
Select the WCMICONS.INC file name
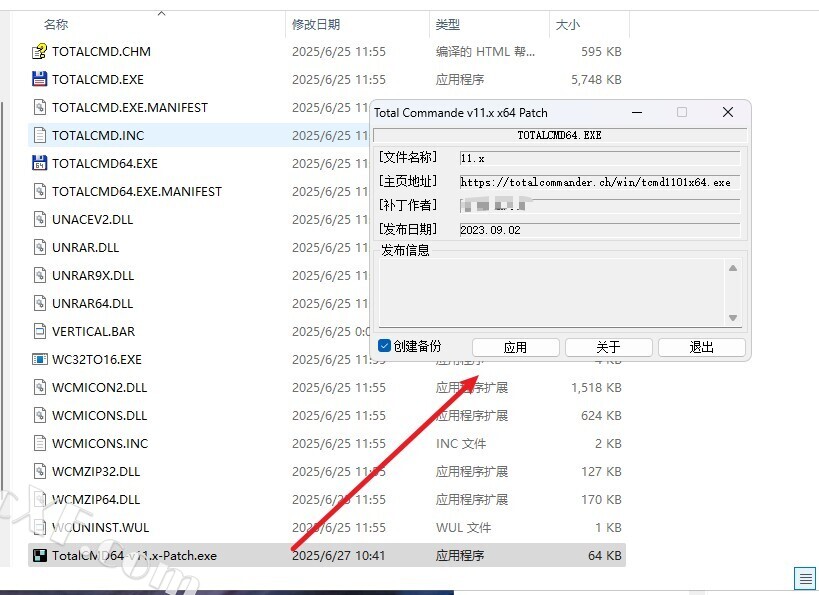pyautogui.click(x=100, y=444)
